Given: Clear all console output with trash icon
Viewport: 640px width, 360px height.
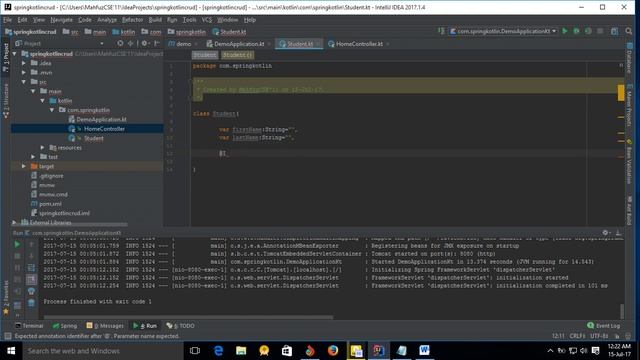Looking at the screenshot, I should tap(31, 303).
